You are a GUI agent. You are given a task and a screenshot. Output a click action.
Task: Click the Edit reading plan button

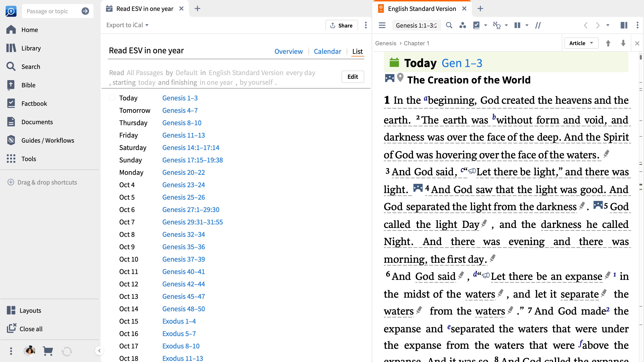[353, 77]
